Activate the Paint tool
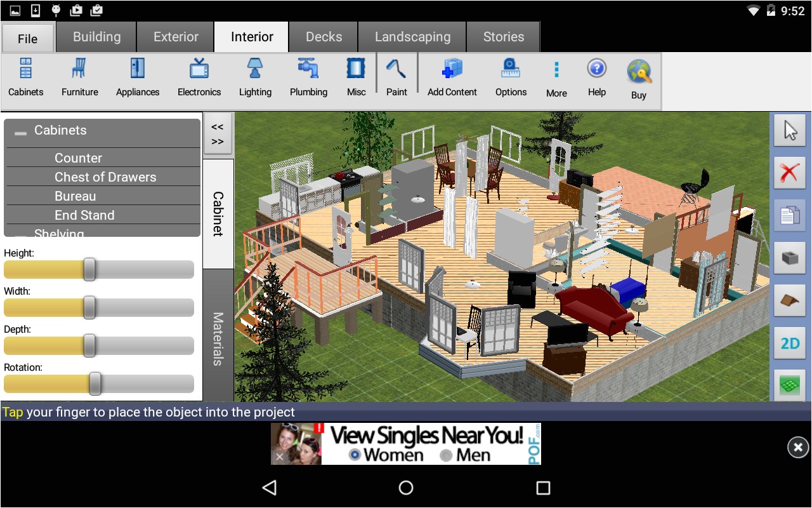Image resolution: width=812 pixels, height=508 pixels. [396, 76]
